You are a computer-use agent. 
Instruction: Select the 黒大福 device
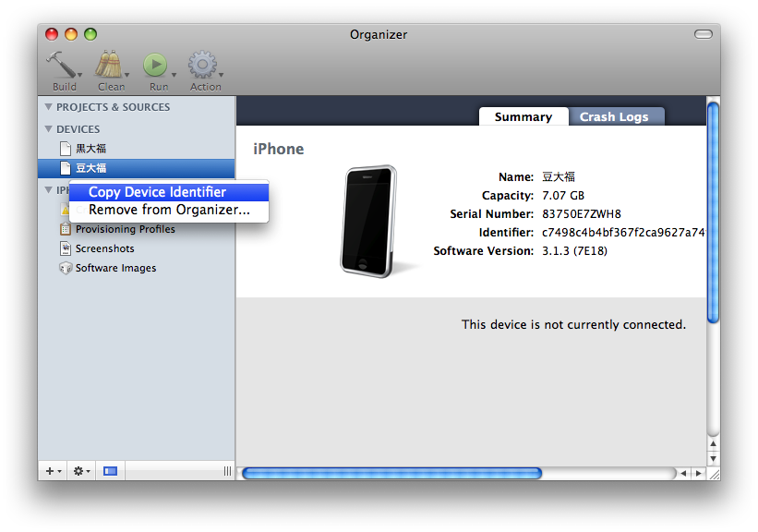coord(90,149)
